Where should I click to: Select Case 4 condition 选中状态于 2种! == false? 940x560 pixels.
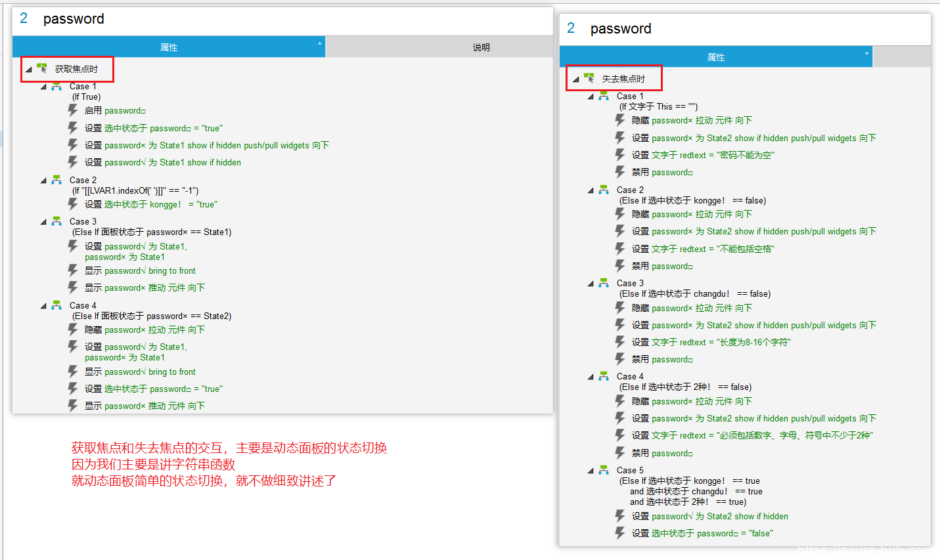click(685, 387)
